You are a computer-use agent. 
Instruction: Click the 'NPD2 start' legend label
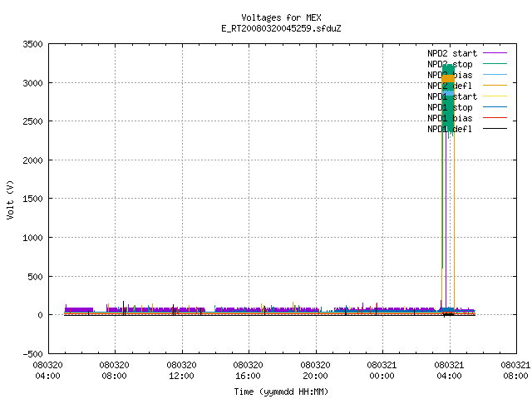452,53
